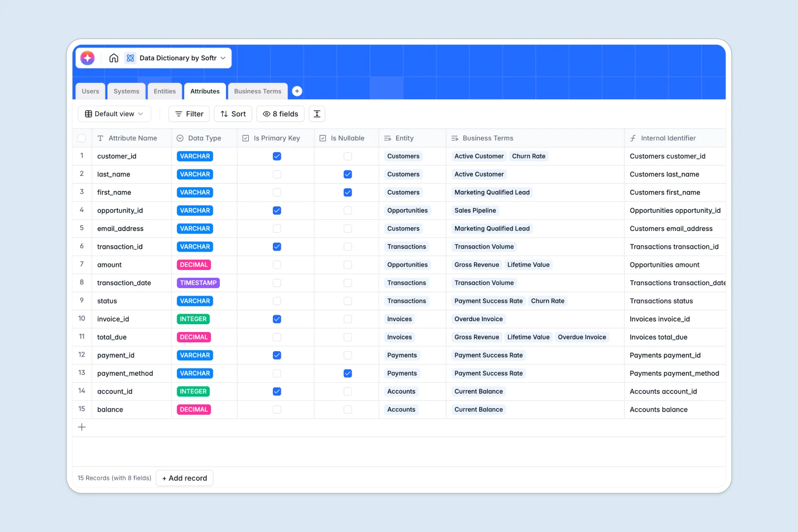Click the Add record button
The height and width of the screenshot is (532, 798).
[185, 478]
